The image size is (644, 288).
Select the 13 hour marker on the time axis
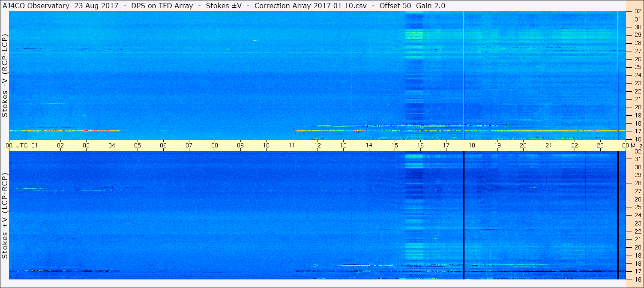click(x=343, y=145)
